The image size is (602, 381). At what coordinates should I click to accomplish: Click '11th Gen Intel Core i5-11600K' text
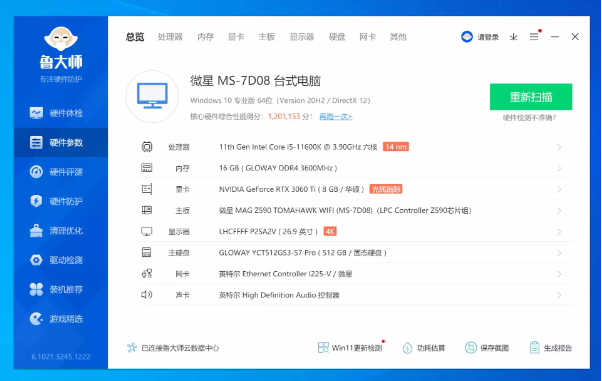click(x=270, y=147)
